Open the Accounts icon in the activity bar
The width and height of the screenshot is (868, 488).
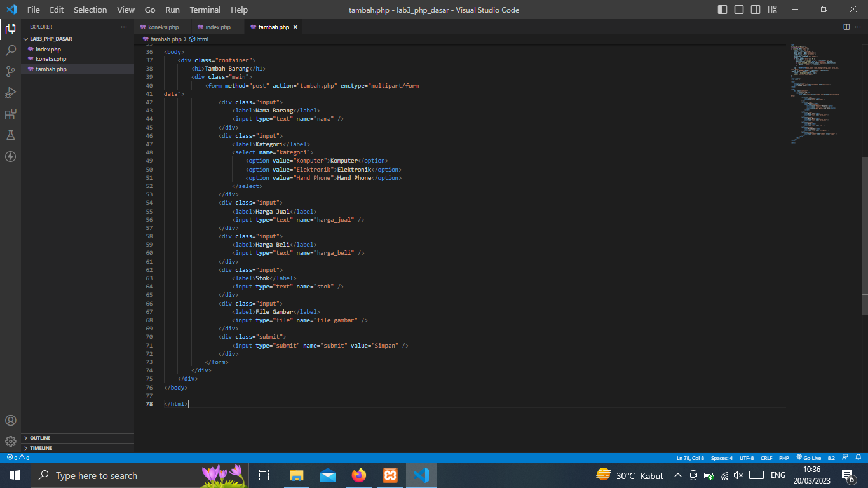tap(10, 420)
